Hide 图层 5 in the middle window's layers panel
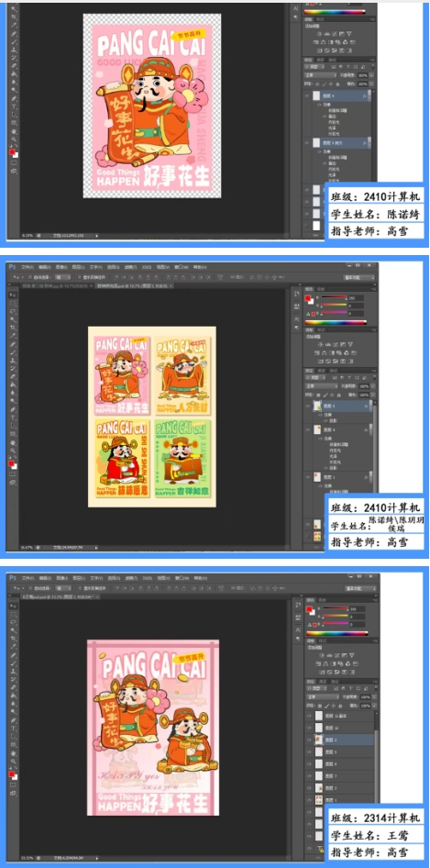 (x=309, y=406)
